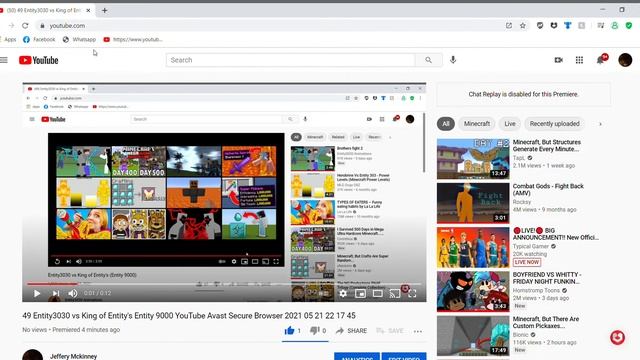This screenshot has height=360, width=640.
Task: Click the YouTube search input field
Action: [x=291, y=60]
